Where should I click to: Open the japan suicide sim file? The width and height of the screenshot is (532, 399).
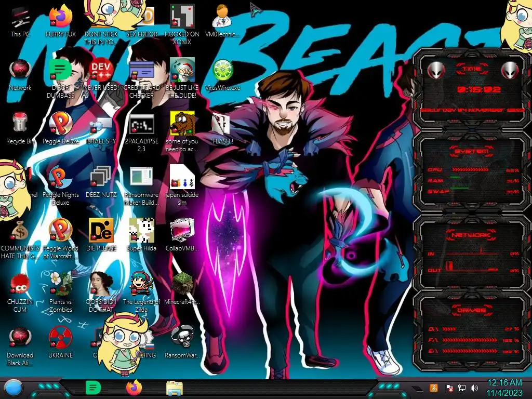[x=182, y=185]
